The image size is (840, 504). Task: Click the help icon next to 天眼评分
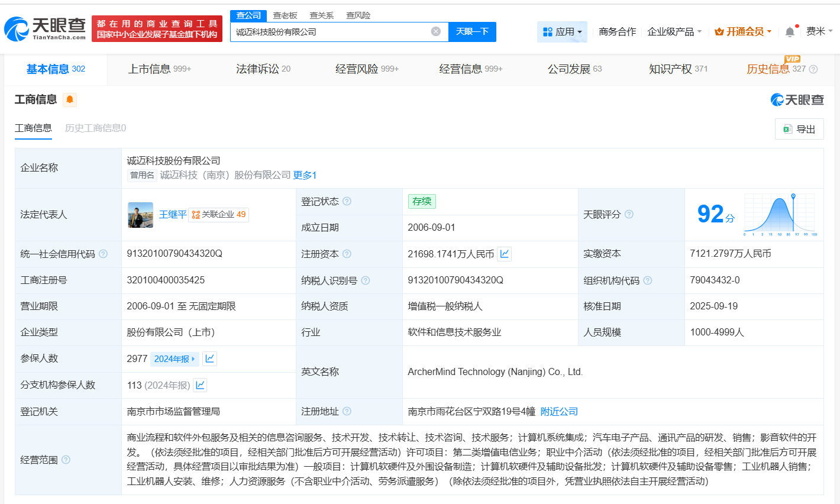[629, 215]
